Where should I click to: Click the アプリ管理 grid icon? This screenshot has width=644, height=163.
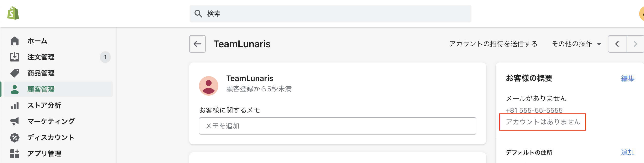pos(14,153)
